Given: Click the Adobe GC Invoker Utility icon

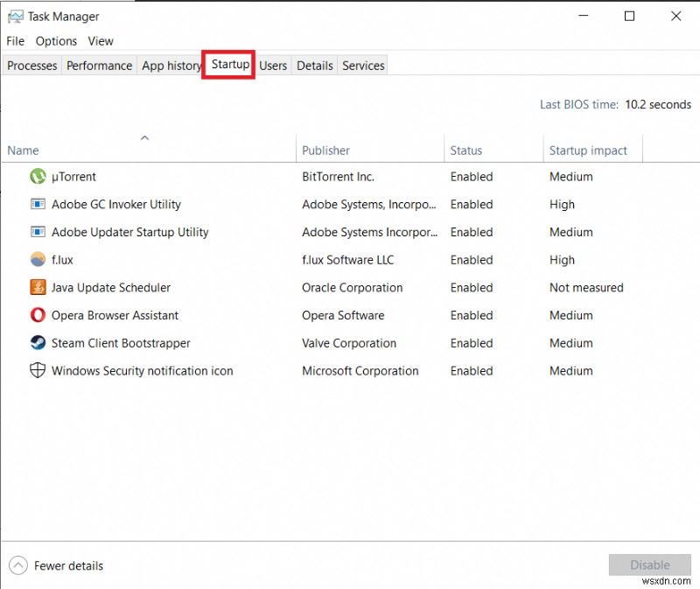Looking at the screenshot, I should (37, 204).
